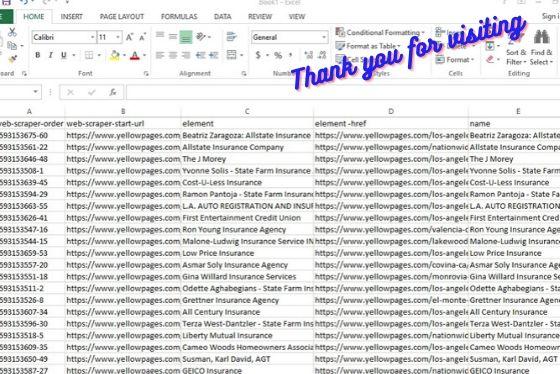The image size is (560, 374).
Task: Open the Borders dropdown arrow
Action: pos(99,55)
